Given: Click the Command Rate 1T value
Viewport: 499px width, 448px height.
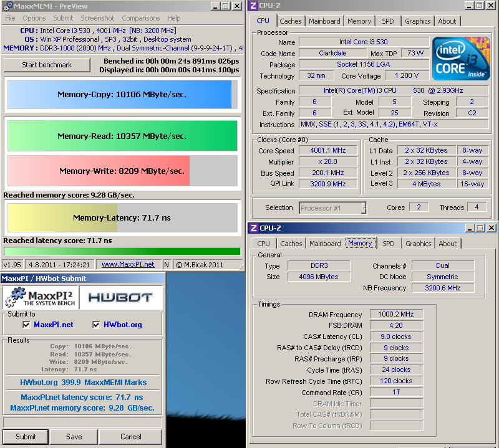Looking at the screenshot, I should [x=396, y=392].
